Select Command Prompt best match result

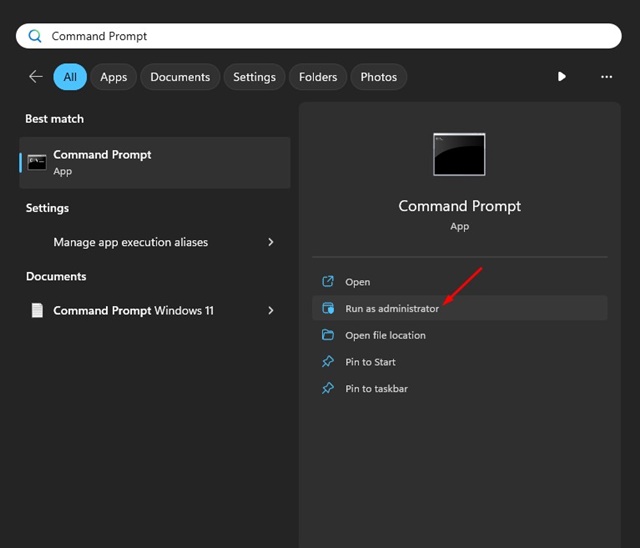pyautogui.click(x=155, y=162)
